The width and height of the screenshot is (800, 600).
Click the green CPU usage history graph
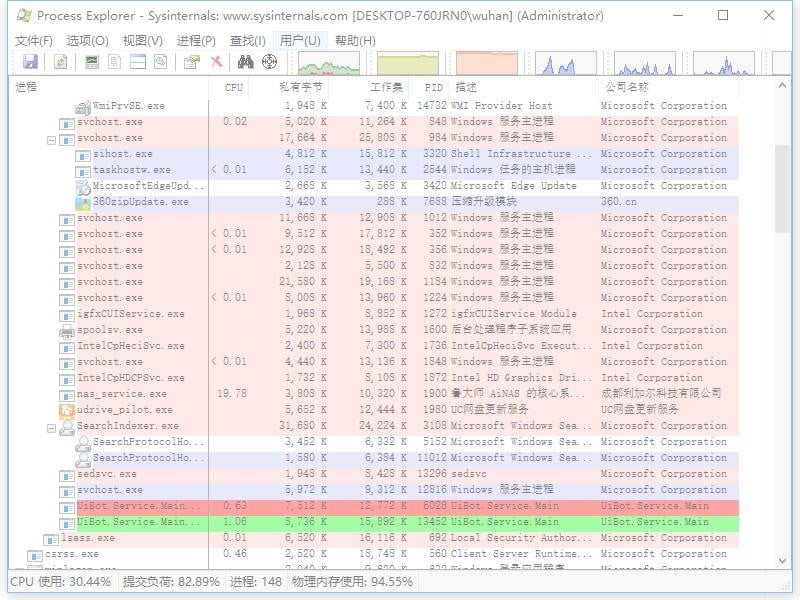click(329, 63)
